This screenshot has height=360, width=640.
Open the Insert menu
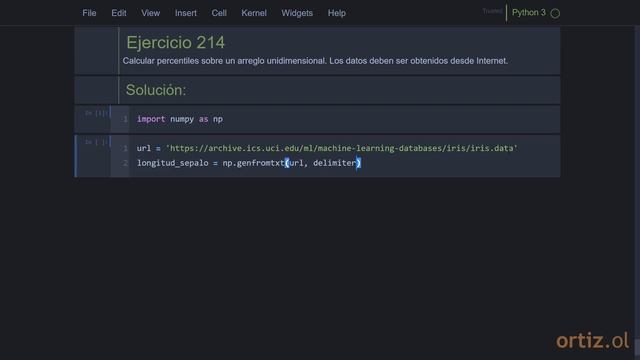(x=186, y=13)
